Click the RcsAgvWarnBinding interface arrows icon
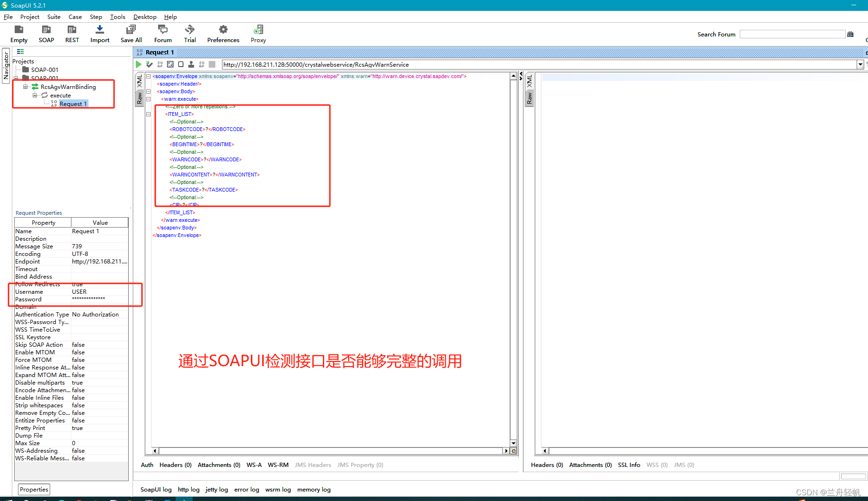This screenshot has width=868, height=501. click(35, 87)
